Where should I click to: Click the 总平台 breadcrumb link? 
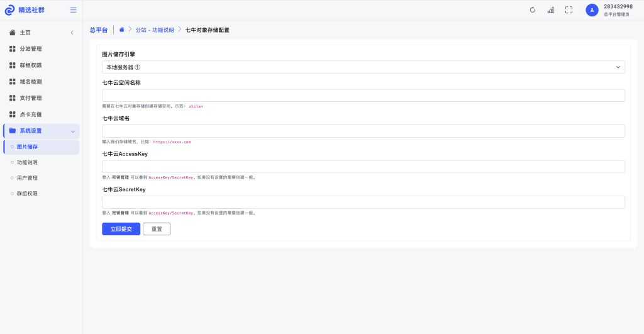click(x=99, y=30)
